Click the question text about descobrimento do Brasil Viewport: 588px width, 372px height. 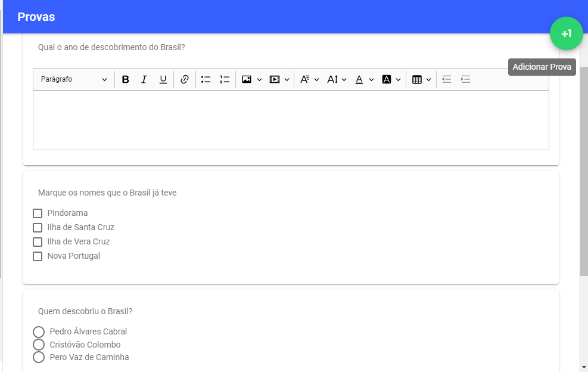pos(111,47)
